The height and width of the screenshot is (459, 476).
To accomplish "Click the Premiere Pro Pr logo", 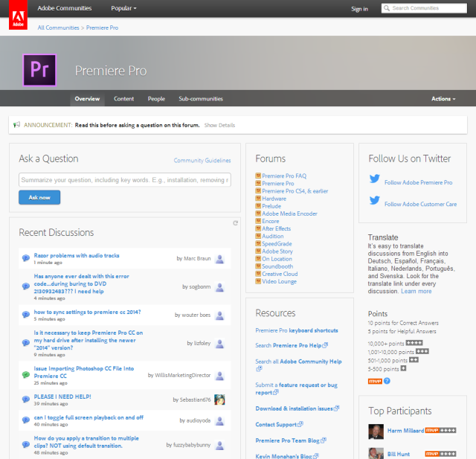I will [x=39, y=70].
